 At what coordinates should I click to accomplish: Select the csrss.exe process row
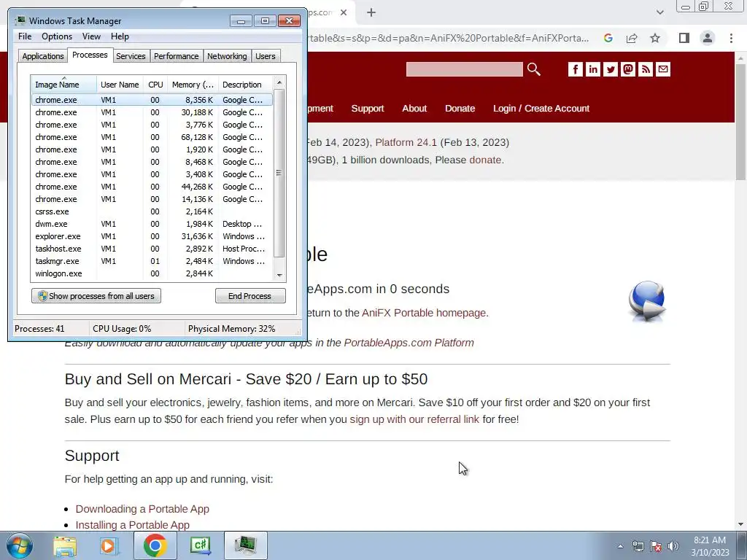[152, 211]
